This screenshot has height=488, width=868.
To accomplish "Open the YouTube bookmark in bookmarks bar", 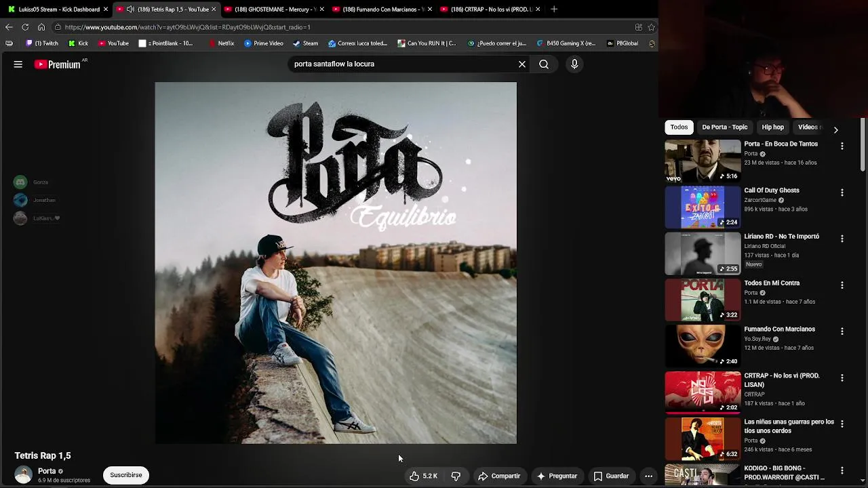I will click(x=113, y=43).
